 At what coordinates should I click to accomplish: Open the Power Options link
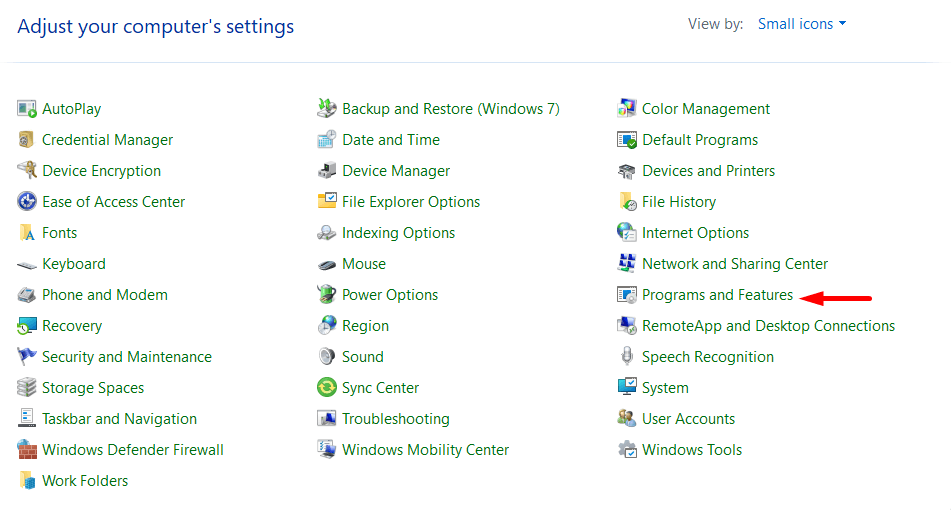[390, 295]
